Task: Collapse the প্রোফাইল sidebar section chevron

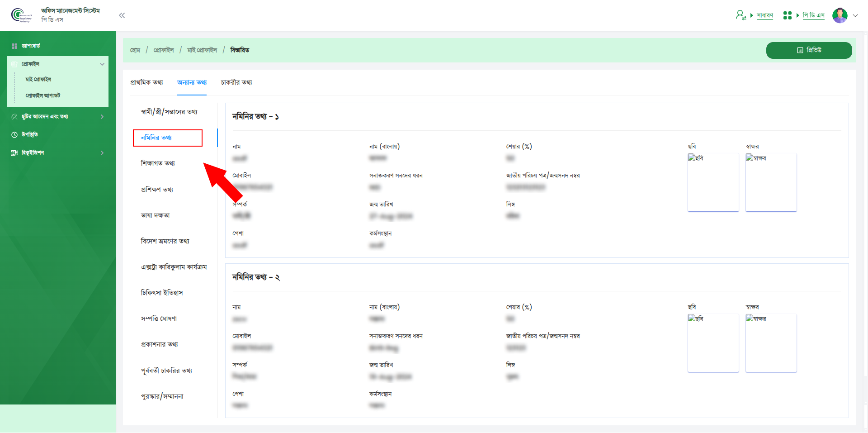Action: (102, 64)
